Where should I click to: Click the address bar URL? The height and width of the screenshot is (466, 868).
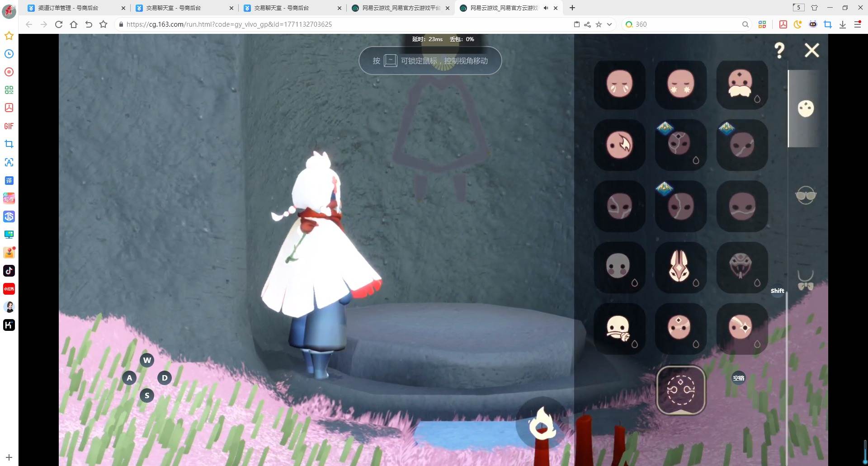229,24
